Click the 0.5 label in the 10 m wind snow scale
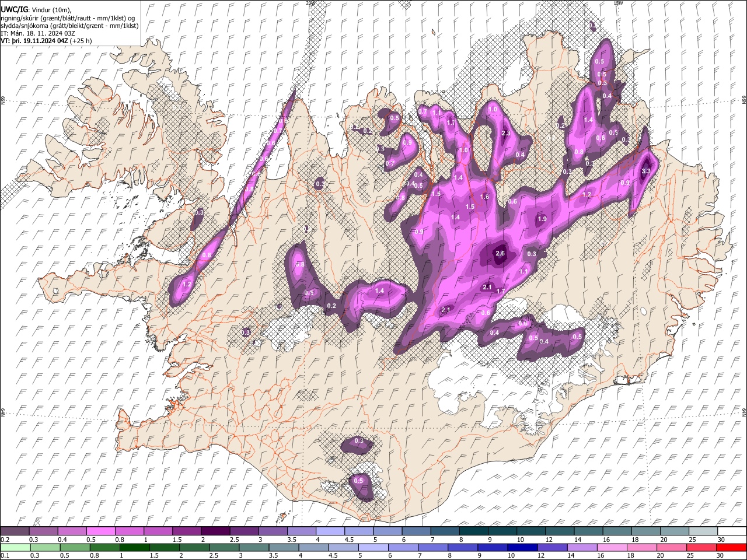Image resolution: width=747 pixels, height=560 pixels. (91, 540)
